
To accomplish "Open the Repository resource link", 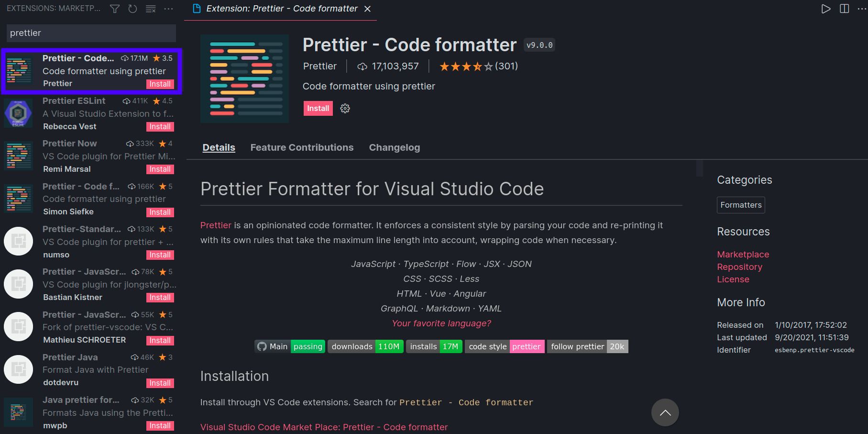I will [739, 267].
